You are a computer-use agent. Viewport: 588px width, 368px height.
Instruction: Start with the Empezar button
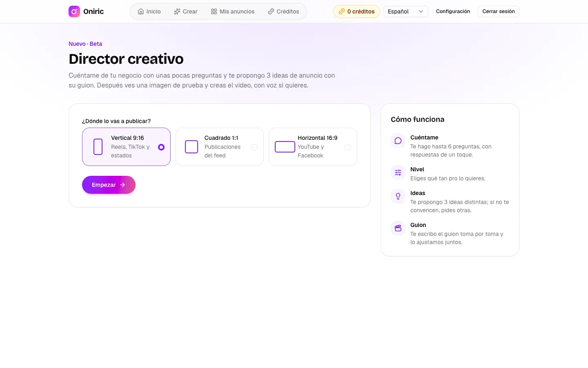[109, 185]
